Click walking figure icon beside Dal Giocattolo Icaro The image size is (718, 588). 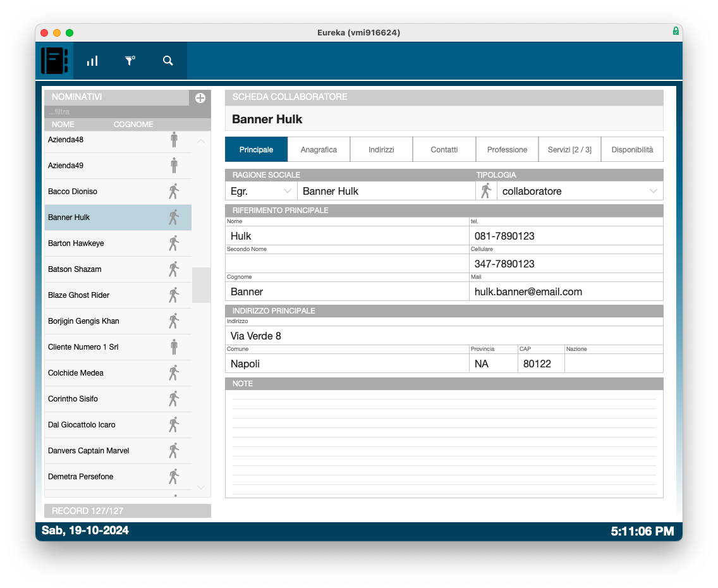[174, 425]
